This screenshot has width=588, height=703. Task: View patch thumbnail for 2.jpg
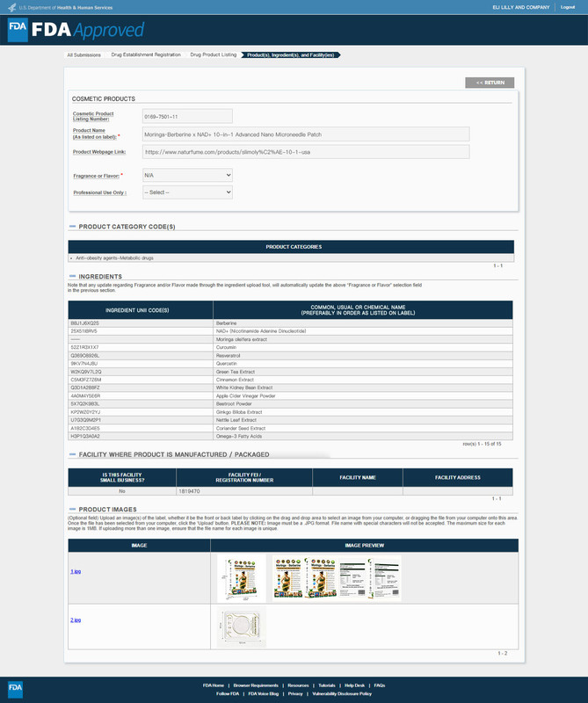click(x=242, y=627)
